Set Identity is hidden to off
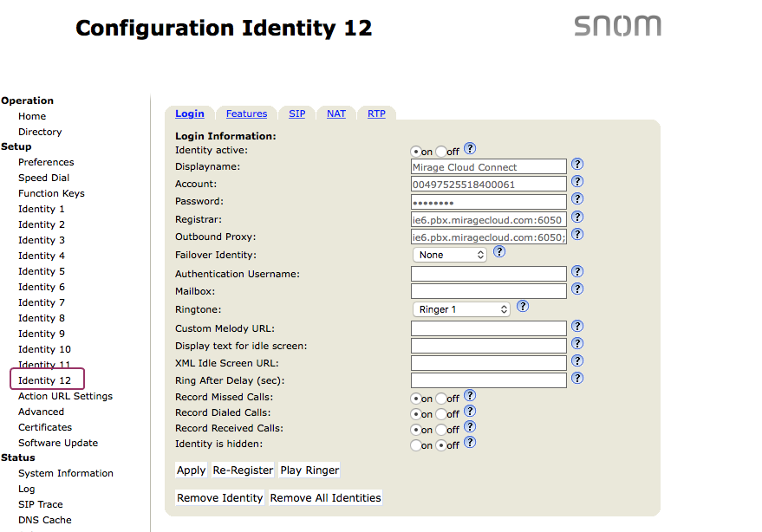The image size is (762, 532). tap(440, 445)
